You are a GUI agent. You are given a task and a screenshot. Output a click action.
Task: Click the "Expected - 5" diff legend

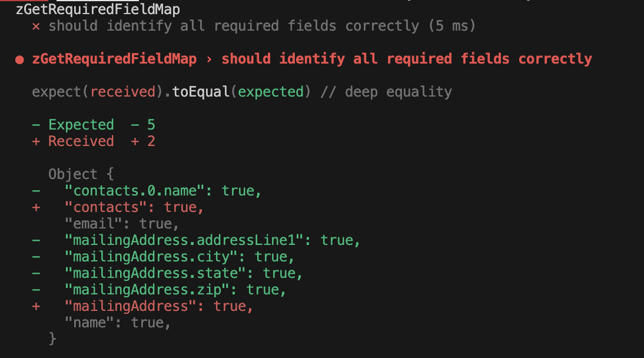pos(94,125)
